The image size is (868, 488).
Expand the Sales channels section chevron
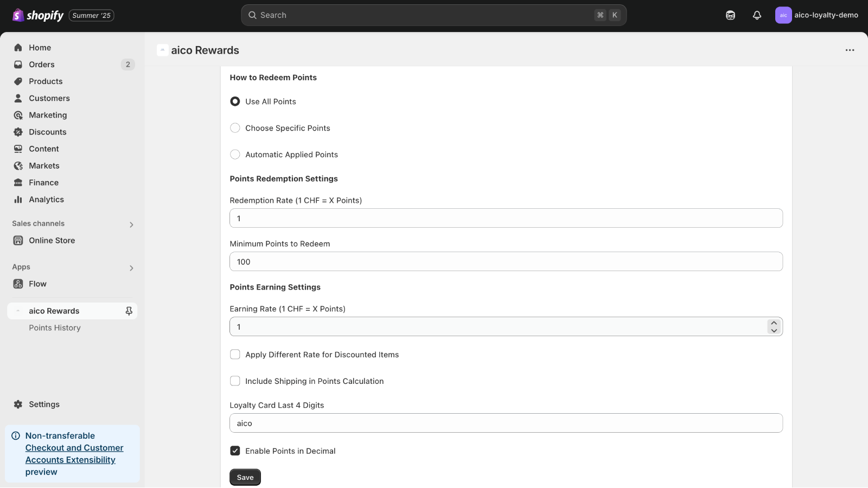(131, 224)
